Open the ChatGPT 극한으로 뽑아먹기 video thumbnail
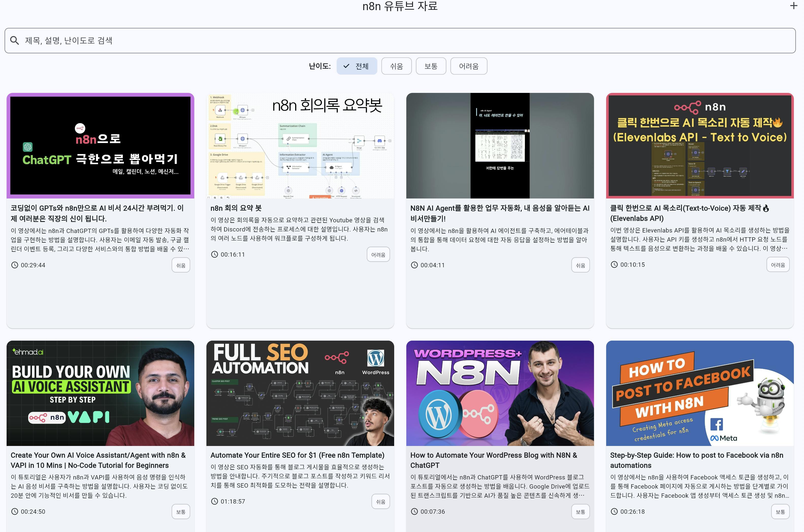 pos(101,145)
